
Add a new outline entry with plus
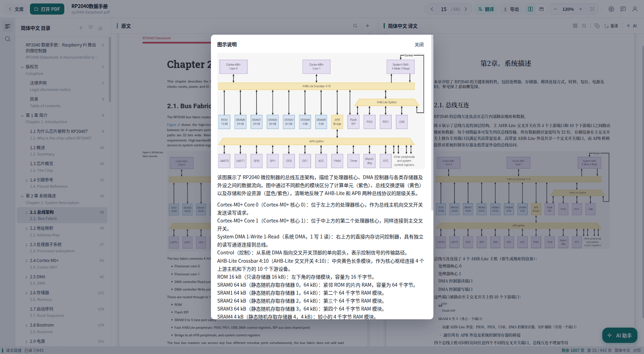pos(81,28)
